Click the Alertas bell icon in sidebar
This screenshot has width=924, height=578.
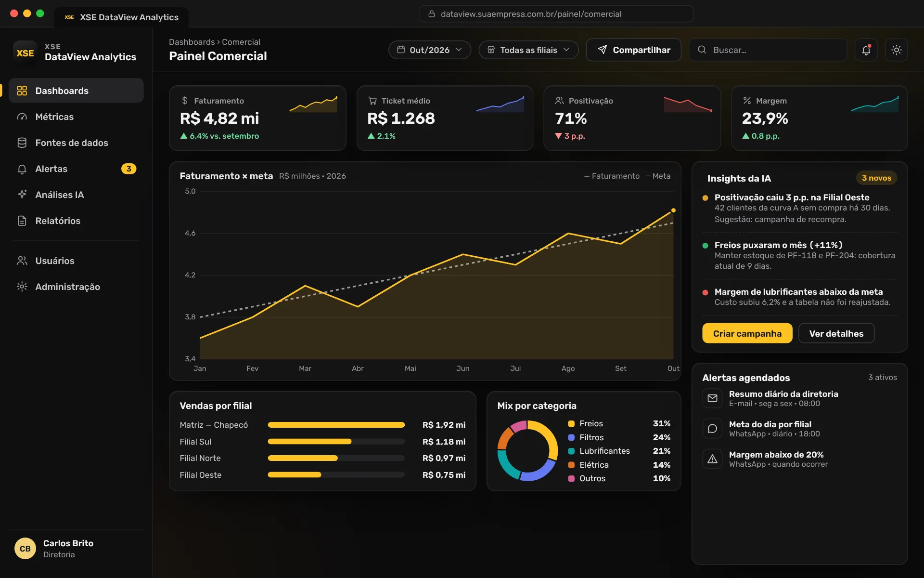[x=22, y=169]
